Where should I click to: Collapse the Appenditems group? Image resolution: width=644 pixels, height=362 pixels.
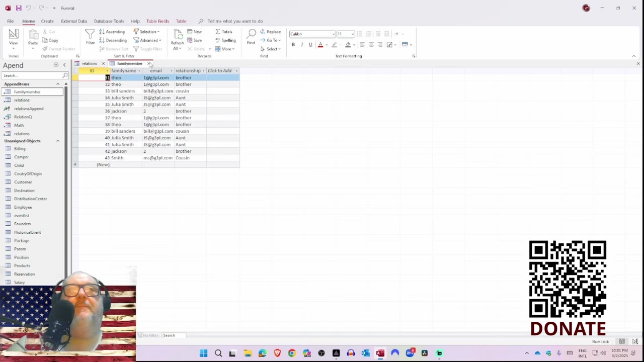point(58,84)
